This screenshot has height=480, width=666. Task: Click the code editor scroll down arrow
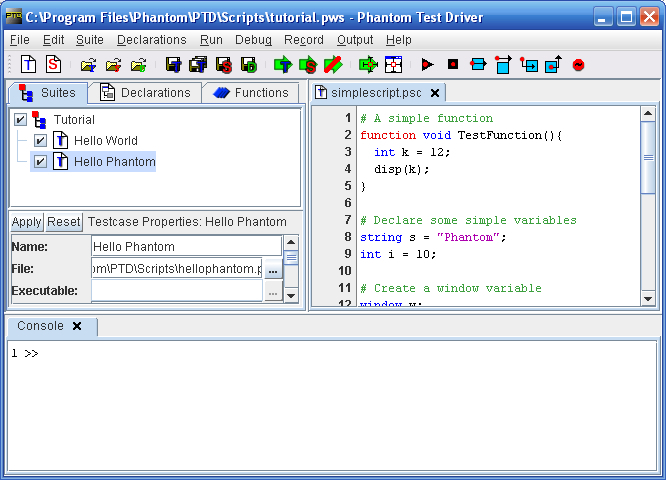tap(648, 299)
